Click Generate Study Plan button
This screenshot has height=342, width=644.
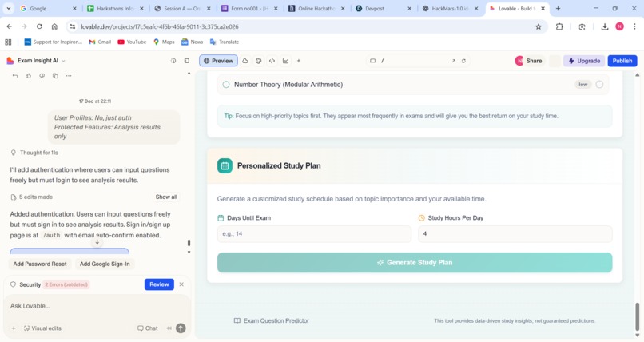(415, 262)
